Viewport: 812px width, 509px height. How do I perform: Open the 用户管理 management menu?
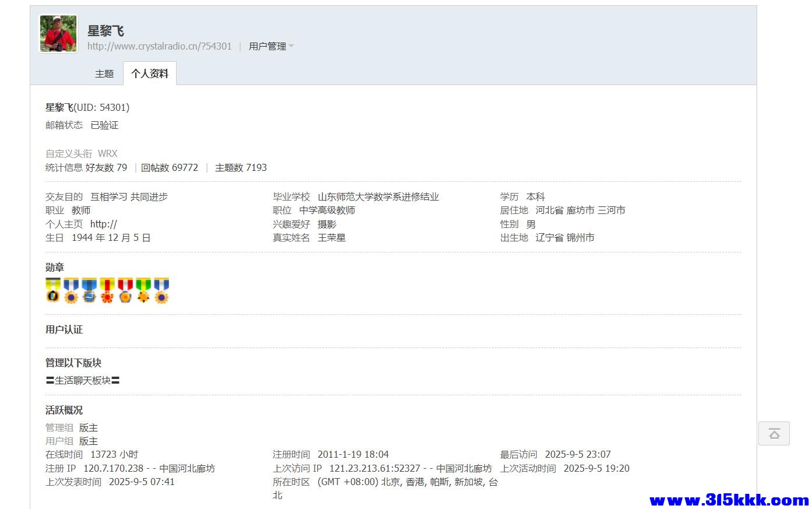(x=268, y=46)
